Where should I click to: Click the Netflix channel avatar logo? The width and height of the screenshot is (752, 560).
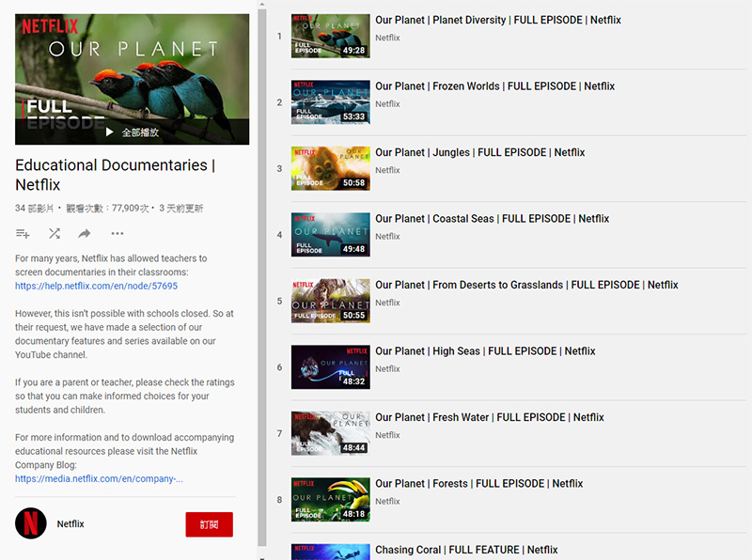click(x=31, y=523)
